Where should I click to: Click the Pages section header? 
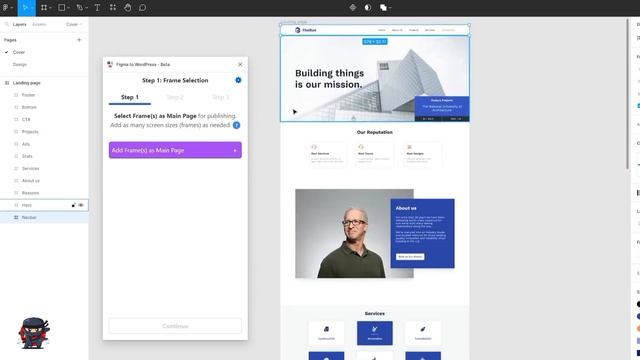(11, 40)
